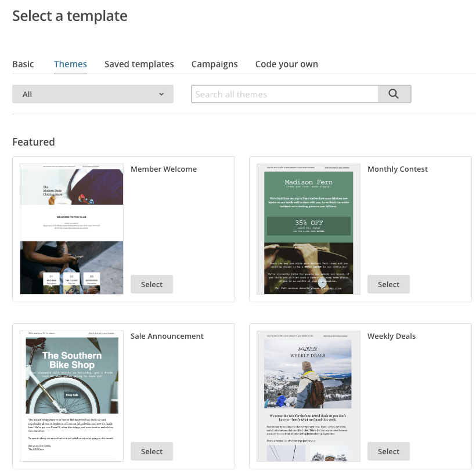Click the Select a template heading
The height and width of the screenshot is (471, 476).
click(x=70, y=16)
